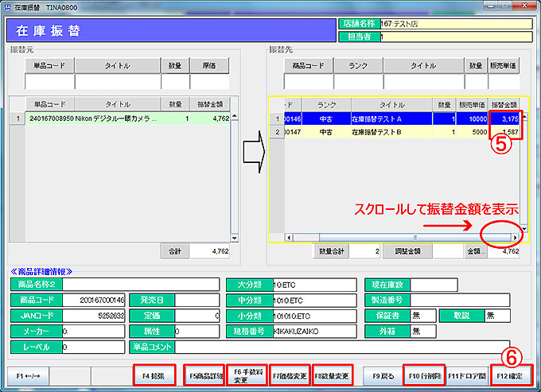This screenshot has height=392, width=541.
Task: Delete row with F10 行削除
Action: click(x=424, y=375)
